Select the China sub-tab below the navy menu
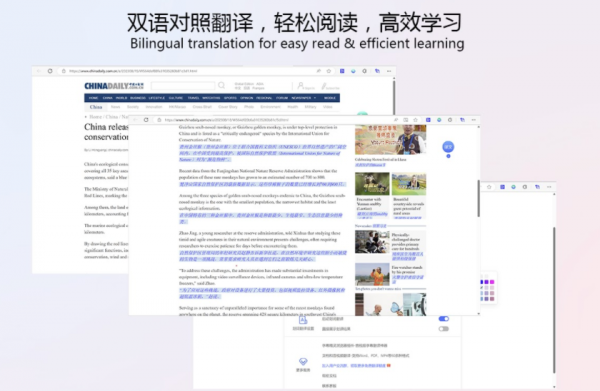Image resolution: width=600 pixels, height=391 pixels. (96, 107)
